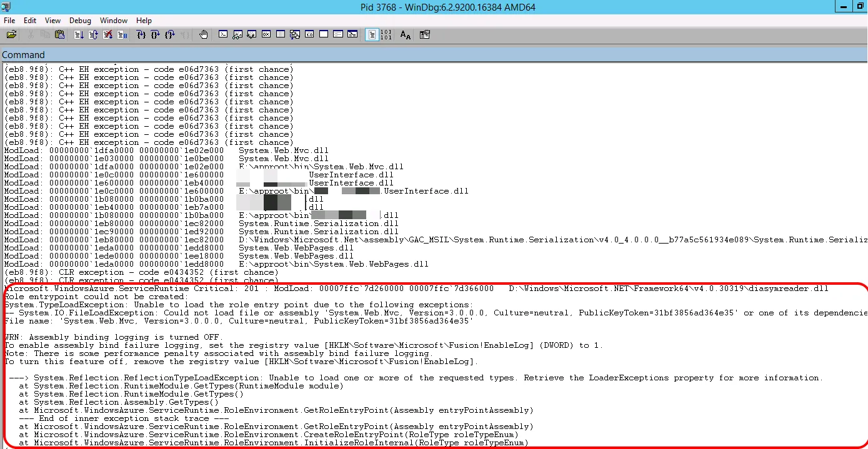Viewport: 868px width, 449px height.
Task: Open the Scratch Pad window icon
Action: (324, 35)
